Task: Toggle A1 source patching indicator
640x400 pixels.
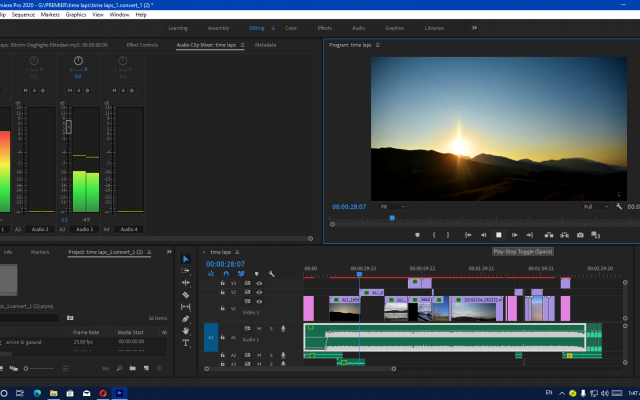Action: pyautogui.click(x=211, y=337)
